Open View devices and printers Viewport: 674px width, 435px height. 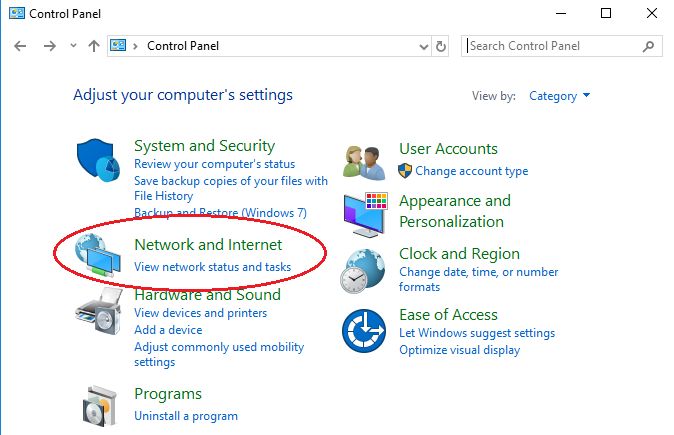(x=200, y=313)
